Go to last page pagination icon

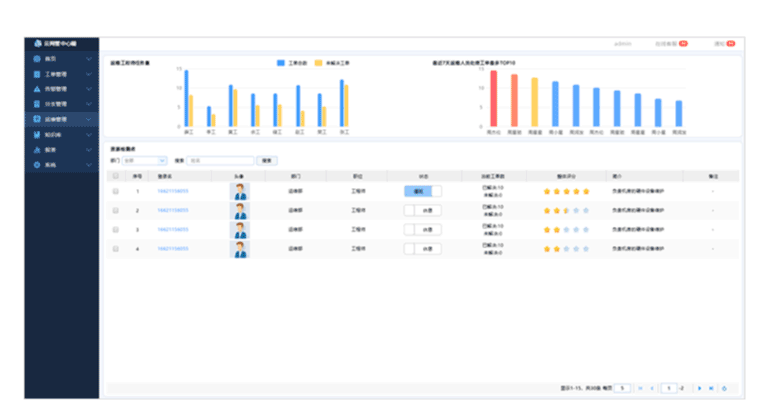tap(711, 389)
